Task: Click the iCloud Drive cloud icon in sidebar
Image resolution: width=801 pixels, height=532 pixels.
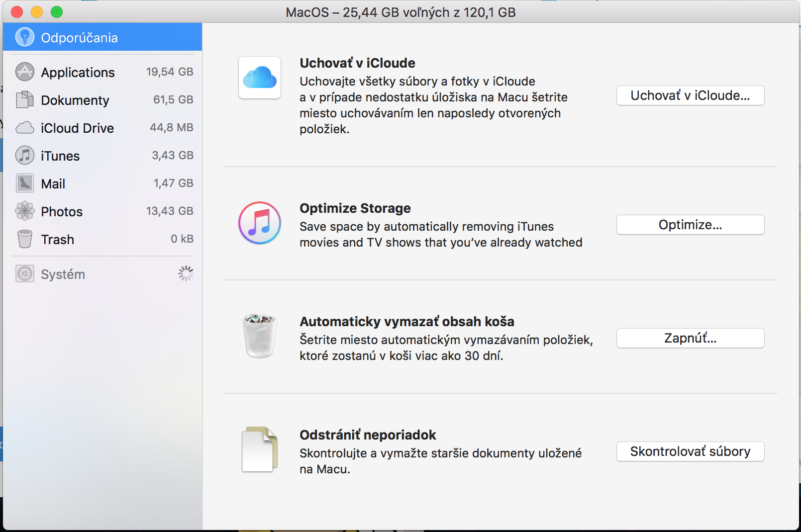Action: tap(24, 128)
